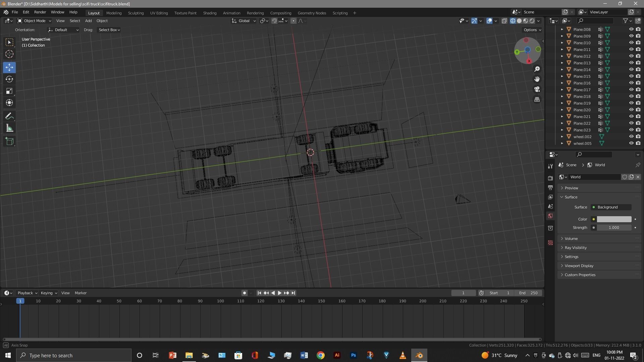Choose the Add Cube tool
644x362 pixels.
tap(9, 141)
